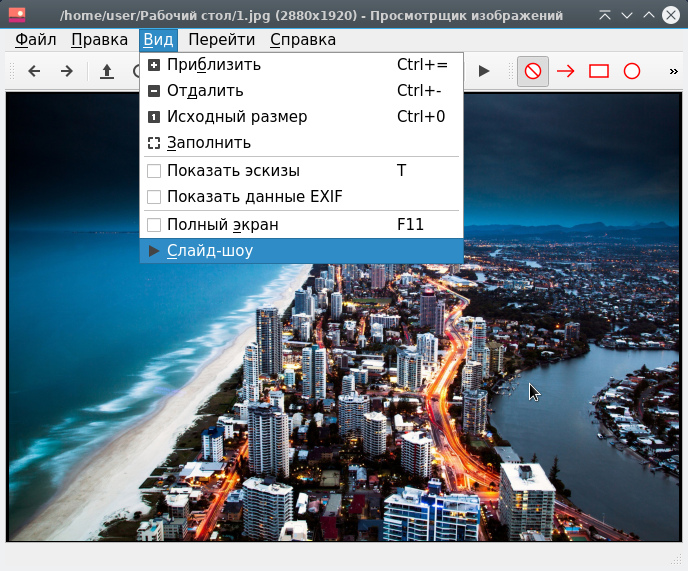This screenshot has width=688, height=571.
Task: Select the red no-drawing tool icon
Action: tap(533, 71)
